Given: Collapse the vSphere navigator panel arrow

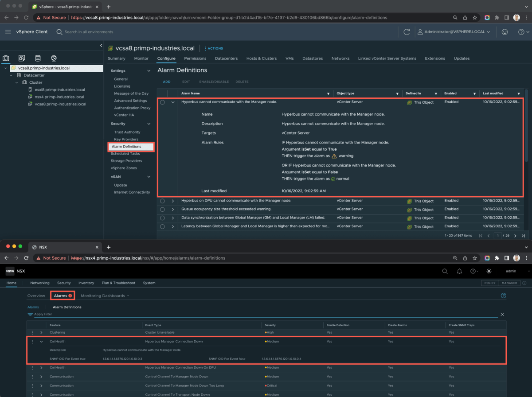Looking at the screenshot, I should [x=101, y=46].
